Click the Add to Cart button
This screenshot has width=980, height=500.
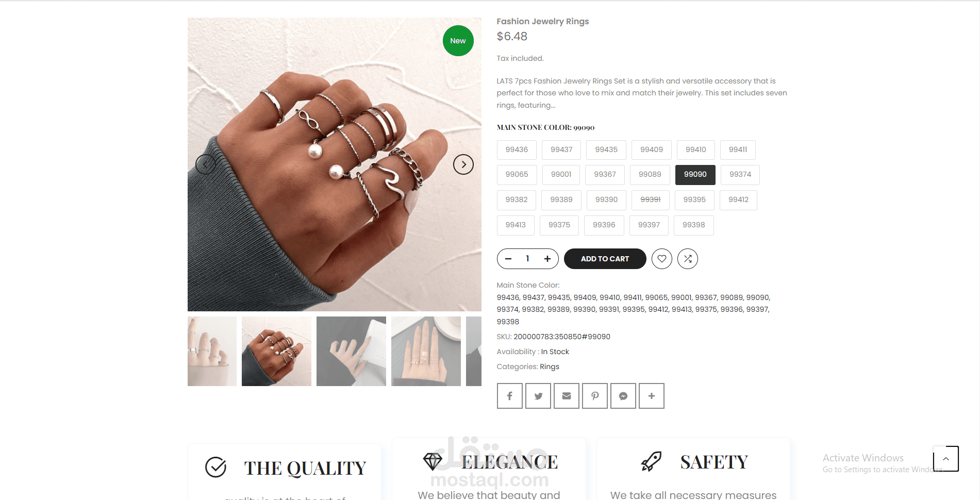[x=605, y=259]
